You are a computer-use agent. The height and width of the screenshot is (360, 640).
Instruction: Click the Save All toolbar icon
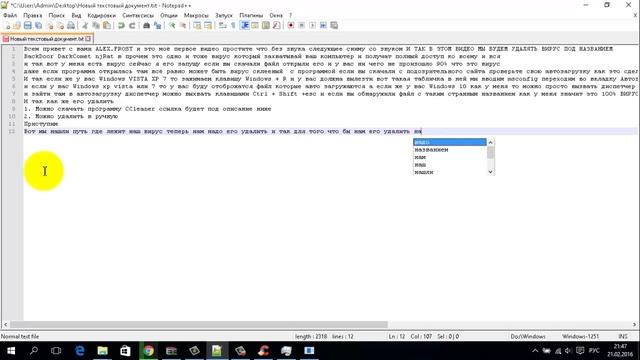(x=38, y=26)
